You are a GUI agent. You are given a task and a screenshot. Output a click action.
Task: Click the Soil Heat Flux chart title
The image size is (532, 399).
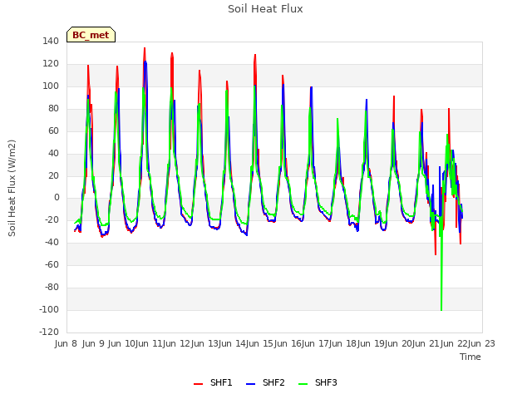[x=265, y=9]
